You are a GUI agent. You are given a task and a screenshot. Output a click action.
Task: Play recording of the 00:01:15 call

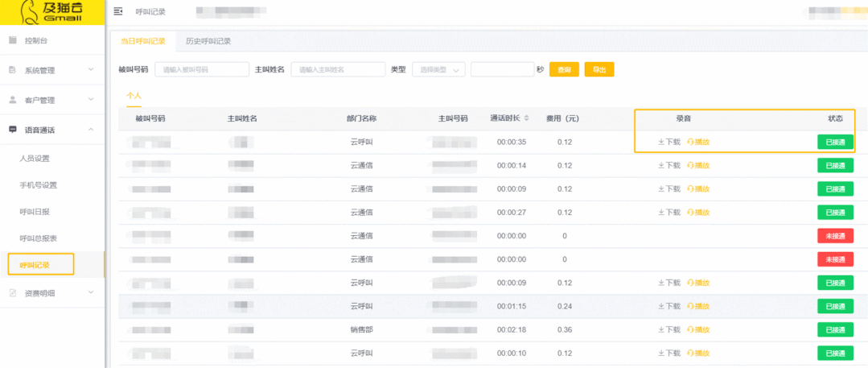[698, 307]
